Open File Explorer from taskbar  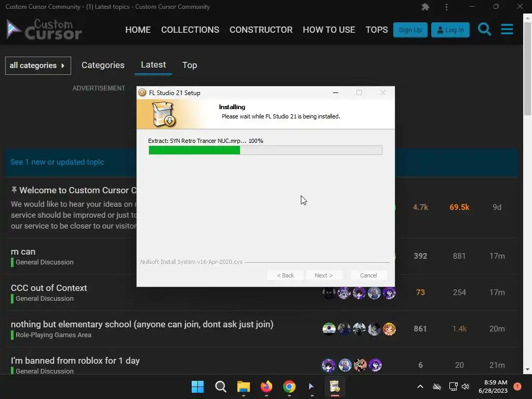tap(243, 387)
